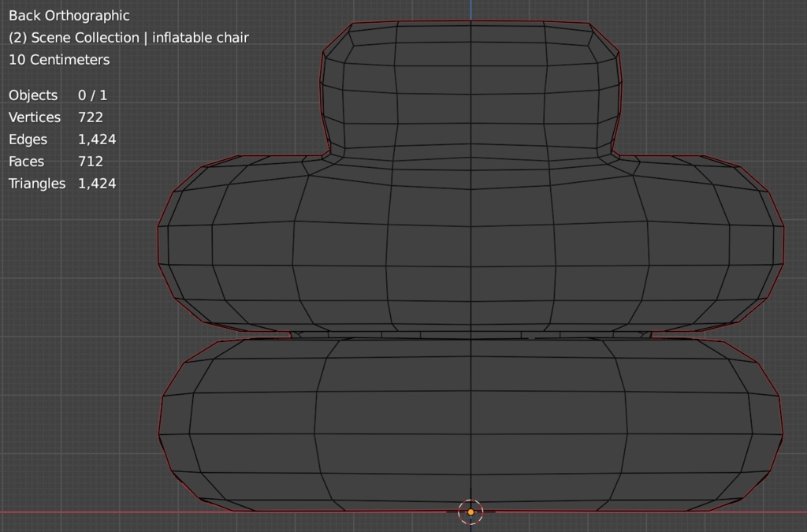Image resolution: width=807 pixels, height=532 pixels.
Task: Select the chair's upper backrest section
Action: pos(470,87)
